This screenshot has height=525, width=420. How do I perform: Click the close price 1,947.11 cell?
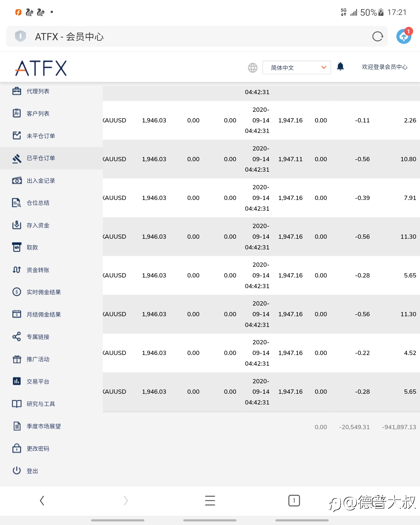[290, 159]
